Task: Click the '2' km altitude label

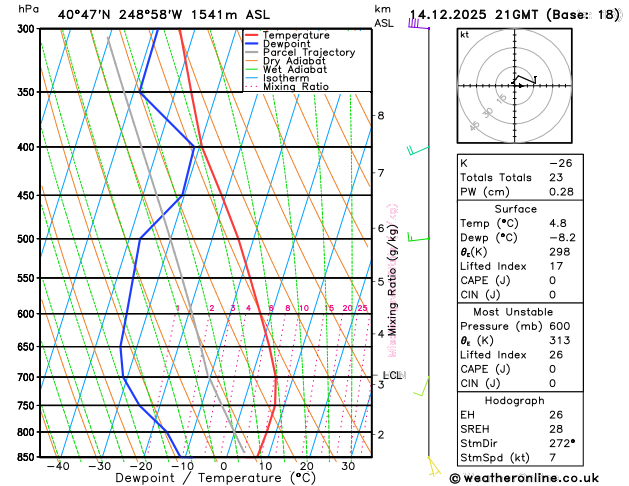Action: (x=380, y=435)
